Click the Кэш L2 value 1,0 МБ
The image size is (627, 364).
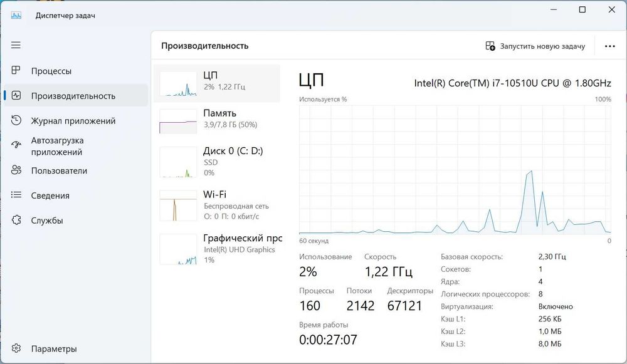(x=550, y=331)
